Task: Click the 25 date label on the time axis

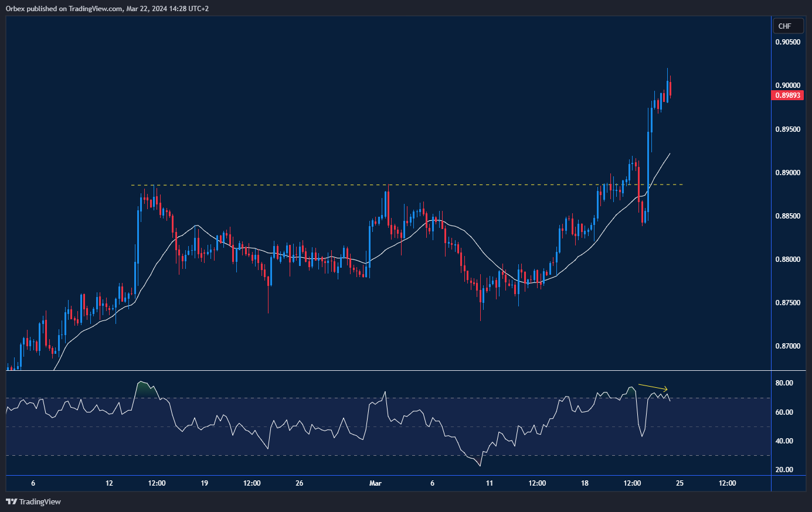Action: 679,483
